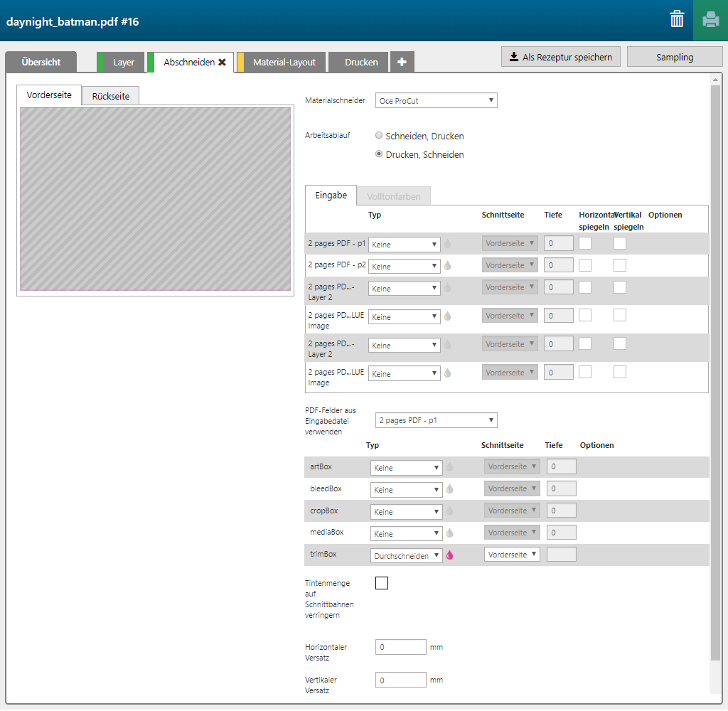Screen dimensions: 728x711
Task: Open trimBox Schnittseite Vorderseite dropdown
Action: click(x=512, y=555)
